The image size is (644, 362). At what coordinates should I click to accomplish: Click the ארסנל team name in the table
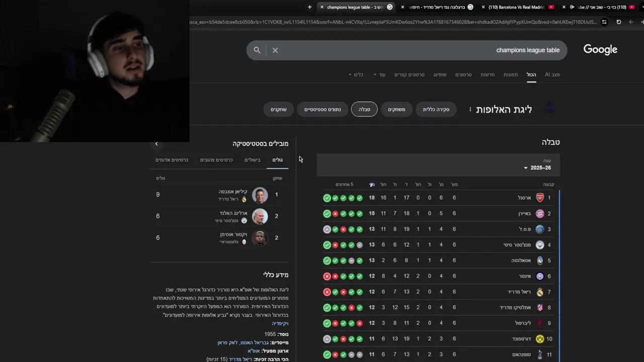[x=524, y=198]
